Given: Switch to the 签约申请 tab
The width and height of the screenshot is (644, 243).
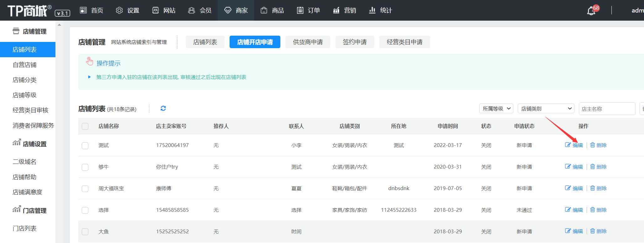Looking at the screenshot, I should tap(355, 42).
